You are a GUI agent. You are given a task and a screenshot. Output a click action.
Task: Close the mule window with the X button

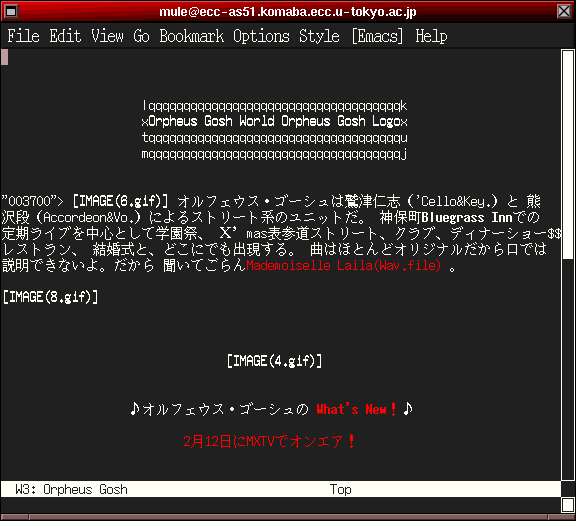click(564, 11)
